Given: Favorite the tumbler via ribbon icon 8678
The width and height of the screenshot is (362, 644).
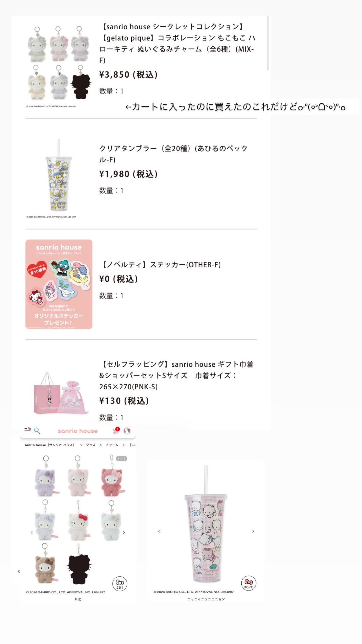Looking at the screenshot, I should pyautogui.click(x=249, y=583).
